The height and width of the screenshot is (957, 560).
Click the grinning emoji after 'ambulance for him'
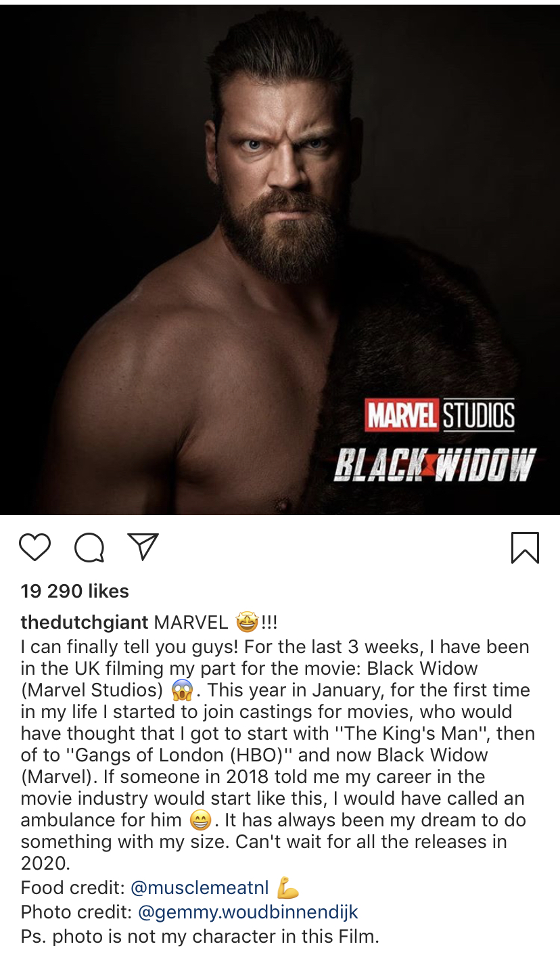point(200,821)
